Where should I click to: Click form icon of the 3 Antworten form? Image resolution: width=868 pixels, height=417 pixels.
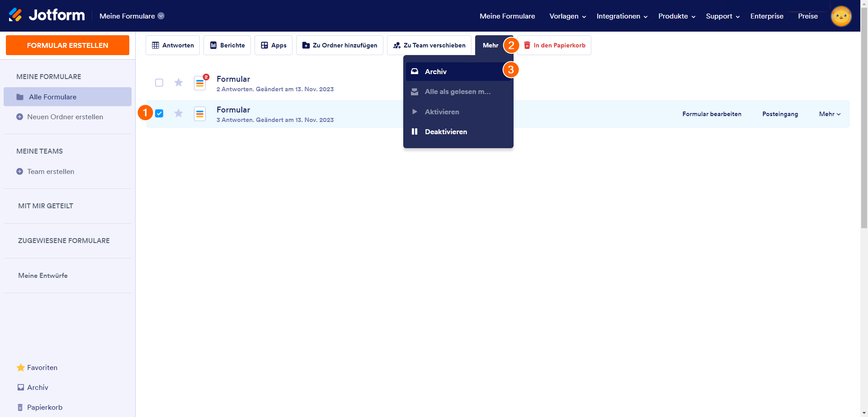coord(200,114)
